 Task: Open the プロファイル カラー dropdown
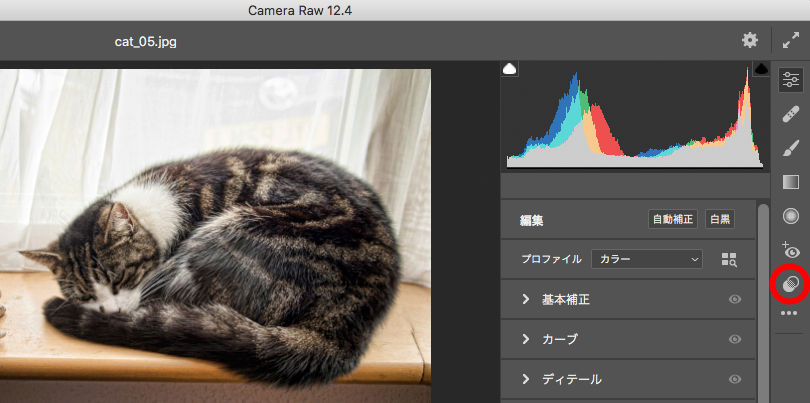coord(647,259)
